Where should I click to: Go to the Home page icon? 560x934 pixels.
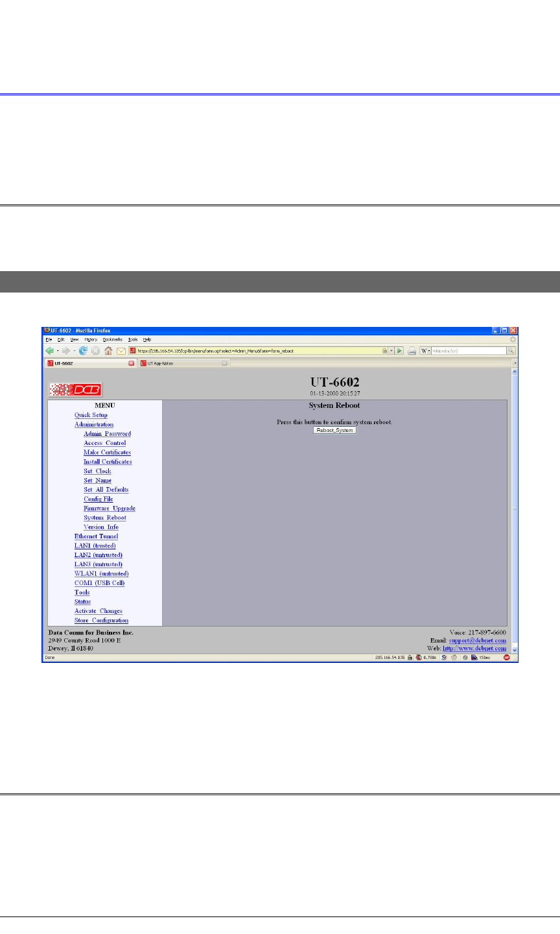click(x=108, y=351)
